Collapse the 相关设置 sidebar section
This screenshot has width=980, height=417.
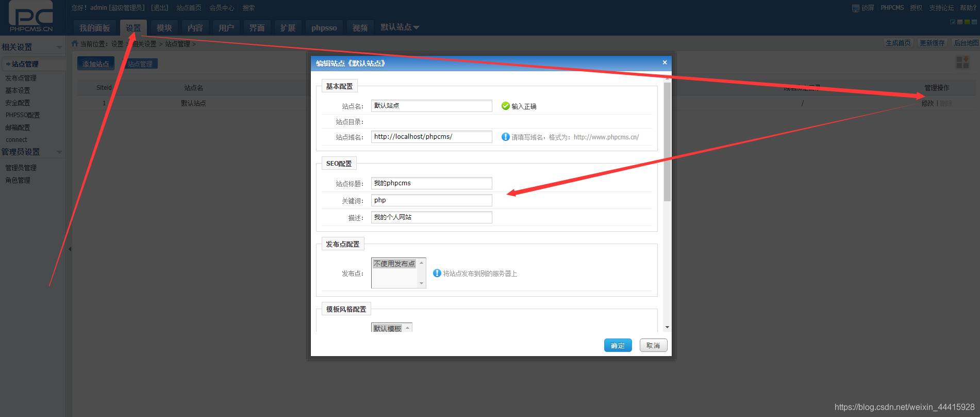pyautogui.click(x=59, y=47)
